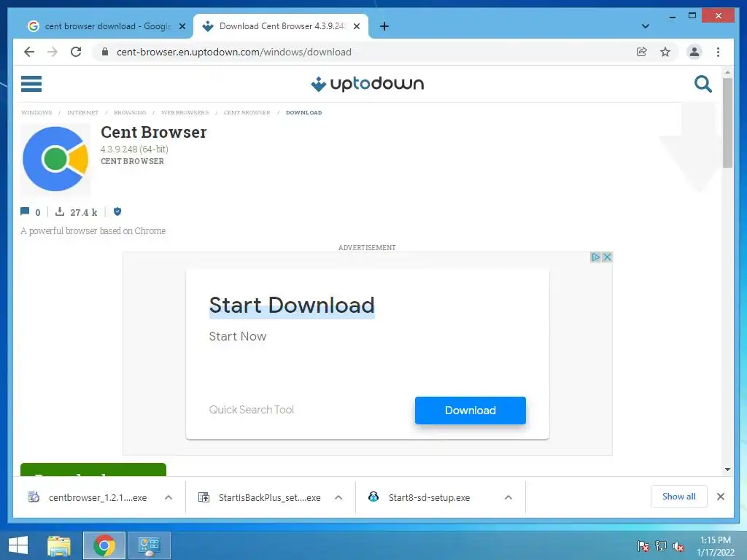Close the Google search tab
747x560 pixels.
(182, 27)
